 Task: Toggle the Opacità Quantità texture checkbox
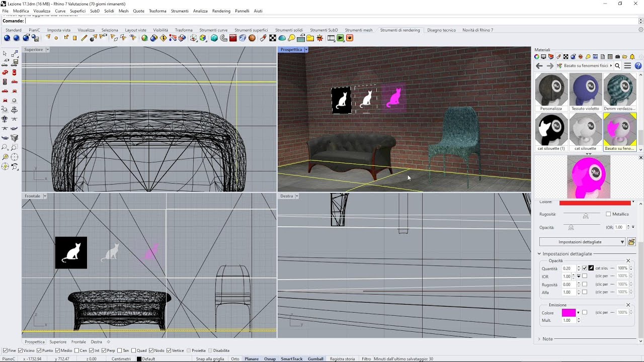[x=585, y=268]
